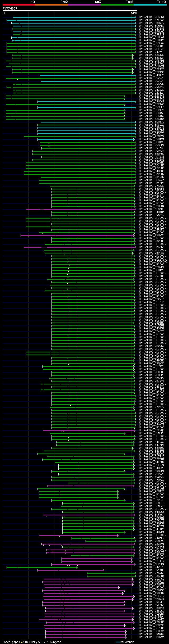Click label UniRef100_B6SRJ5
The height and width of the screenshot is (644, 169).
[152, 180]
